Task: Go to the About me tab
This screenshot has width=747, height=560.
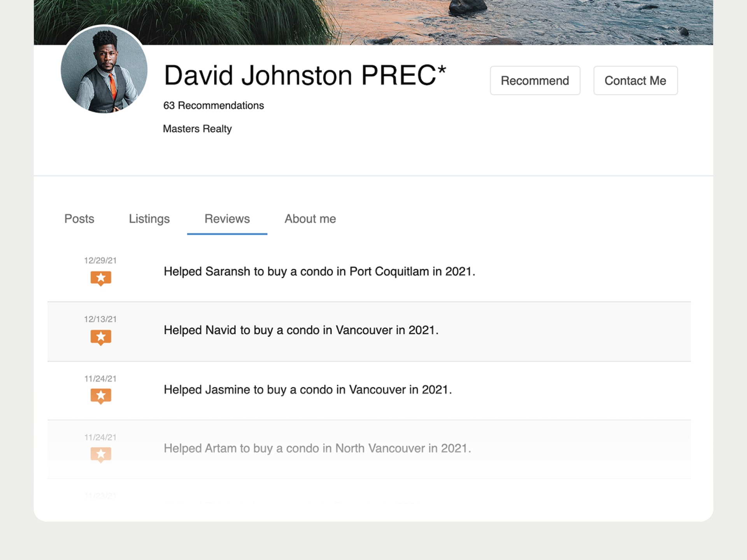Action: (310, 219)
